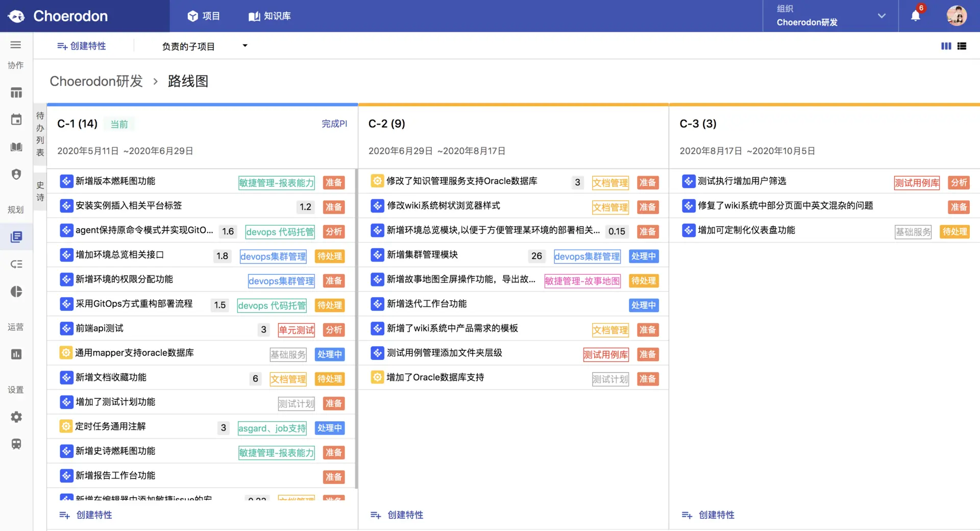Image resolution: width=980 pixels, height=531 pixels.
Task: Select the grid icon under 协作
Action: [16, 92]
